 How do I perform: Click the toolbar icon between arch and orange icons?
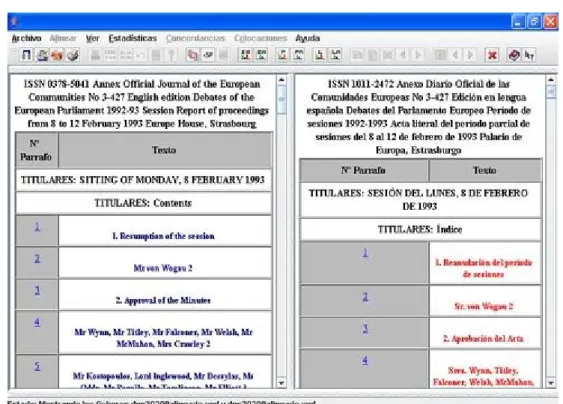click(x=42, y=55)
